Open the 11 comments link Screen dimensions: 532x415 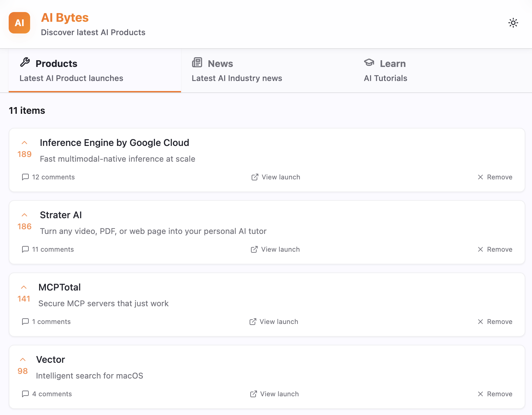click(48, 249)
